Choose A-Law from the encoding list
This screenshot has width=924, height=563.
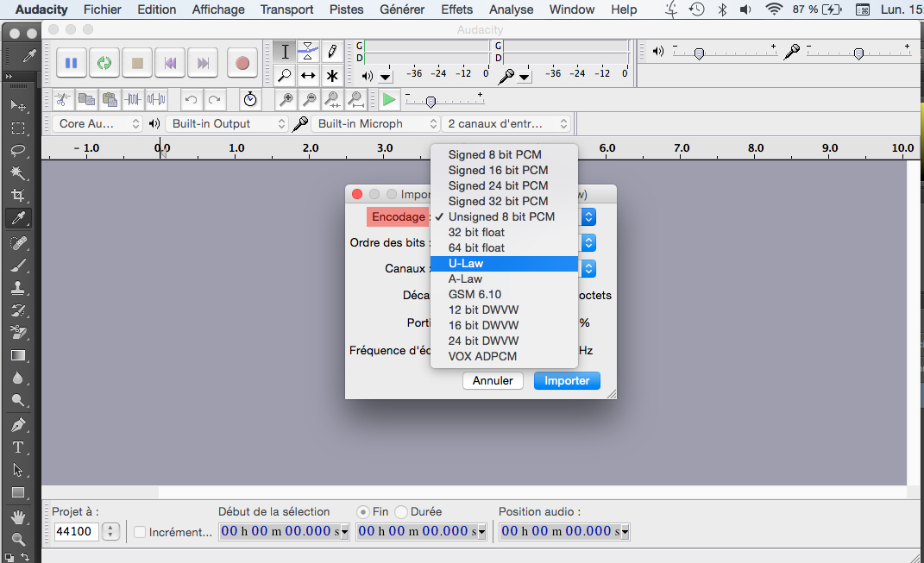pyautogui.click(x=465, y=278)
